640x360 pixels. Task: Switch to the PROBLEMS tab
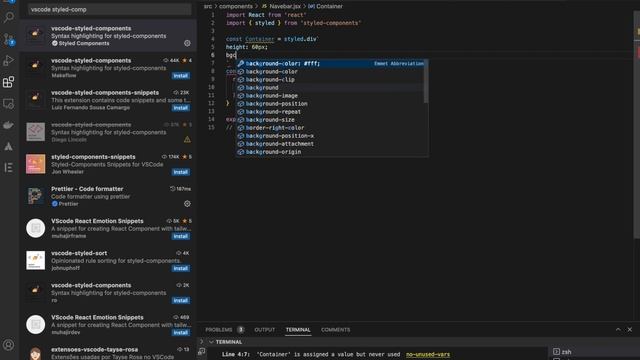[x=219, y=330]
